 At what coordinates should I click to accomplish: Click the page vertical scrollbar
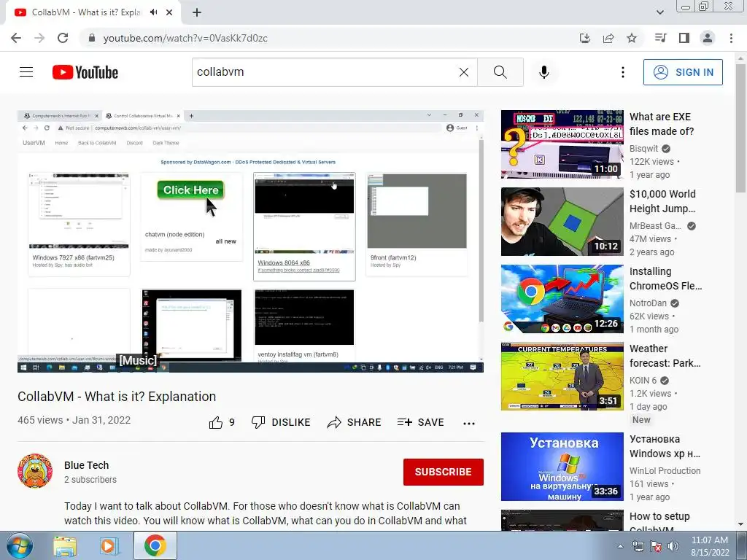point(740,128)
